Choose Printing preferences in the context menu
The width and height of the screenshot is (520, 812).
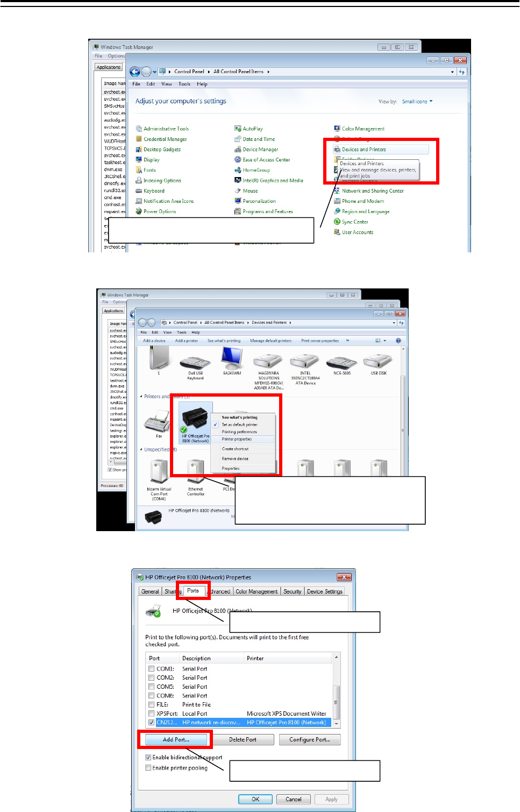point(244,432)
